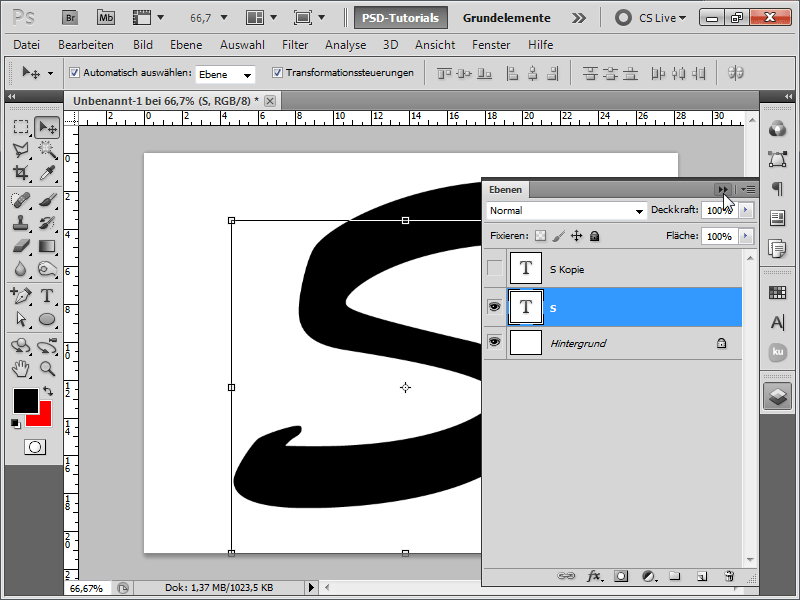The height and width of the screenshot is (600, 800).
Task: Select the Gradient tool
Action: (x=47, y=246)
